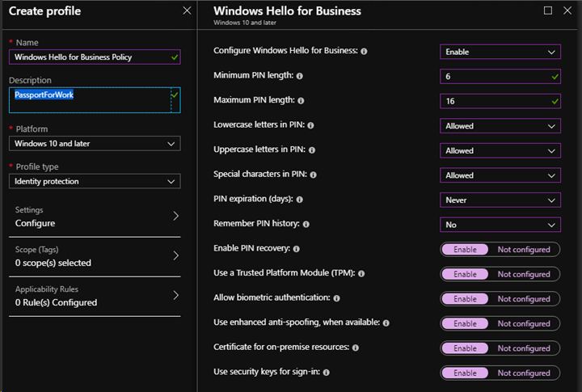Close the Windows Hello for Business pane

(x=567, y=11)
